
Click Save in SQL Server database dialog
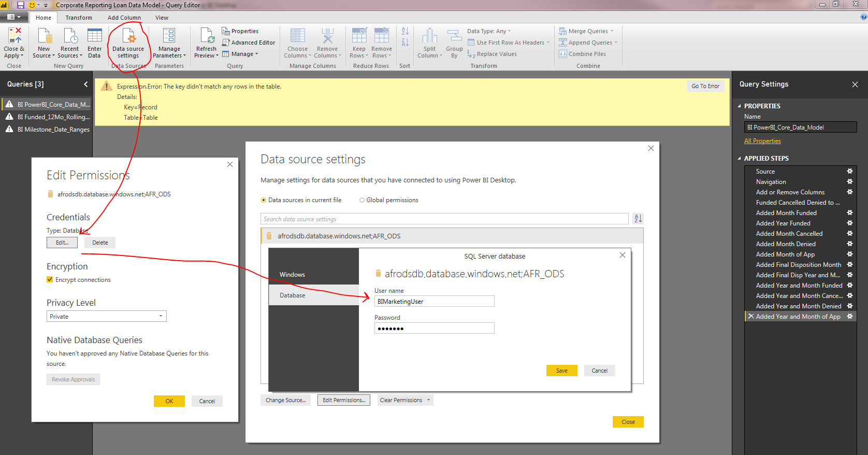click(562, 371)
